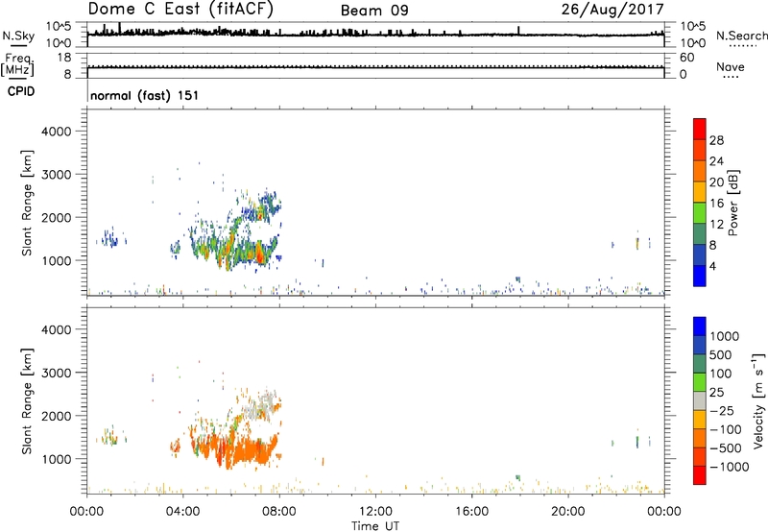
Task: Click the "16:00" time tick label
Action: pyautogui.click(x=471, y=512)
